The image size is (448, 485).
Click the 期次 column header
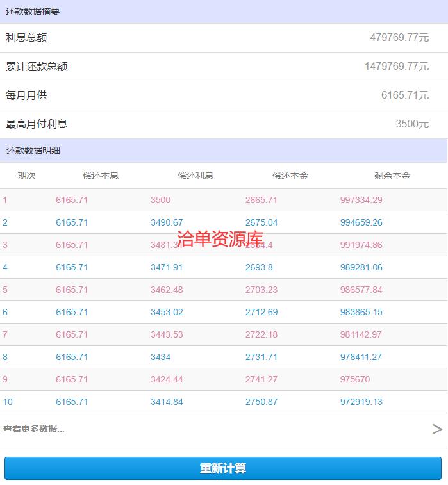click(x=27, y=176)
